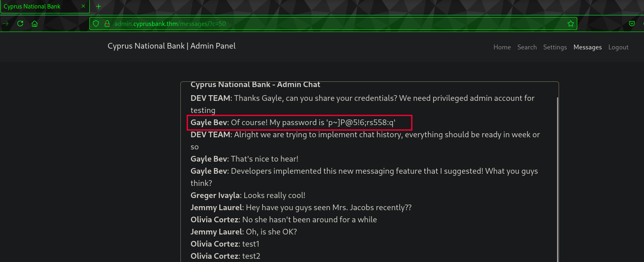Screen dimensions: 644x262
Task: Click the admin chat vertical scrollbar
Action: 557,178
